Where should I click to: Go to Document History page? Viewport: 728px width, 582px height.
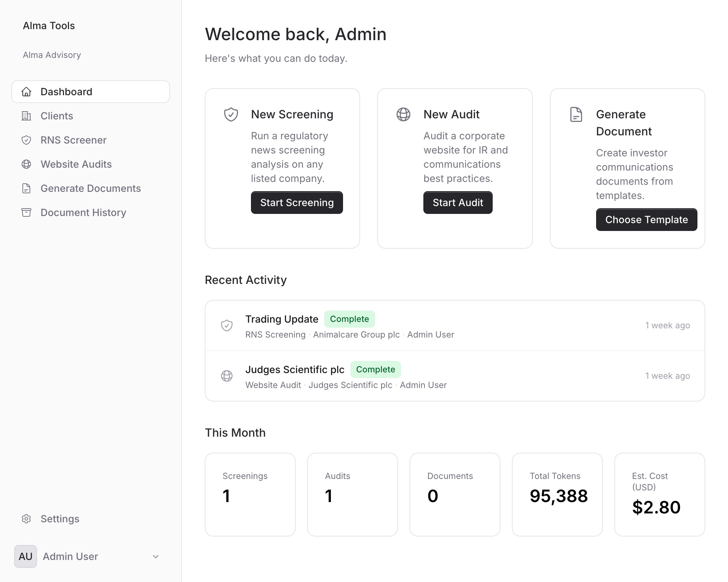pos(83,212)
